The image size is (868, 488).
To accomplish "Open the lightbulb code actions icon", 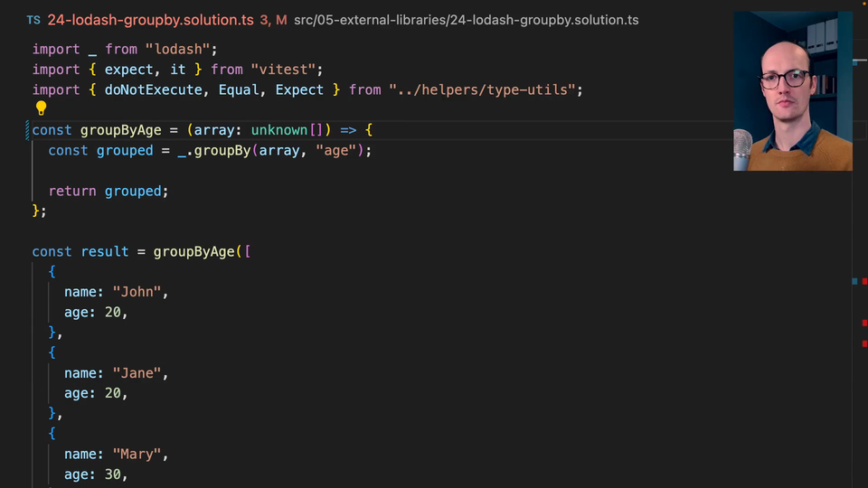I will [x=41, y=108].
